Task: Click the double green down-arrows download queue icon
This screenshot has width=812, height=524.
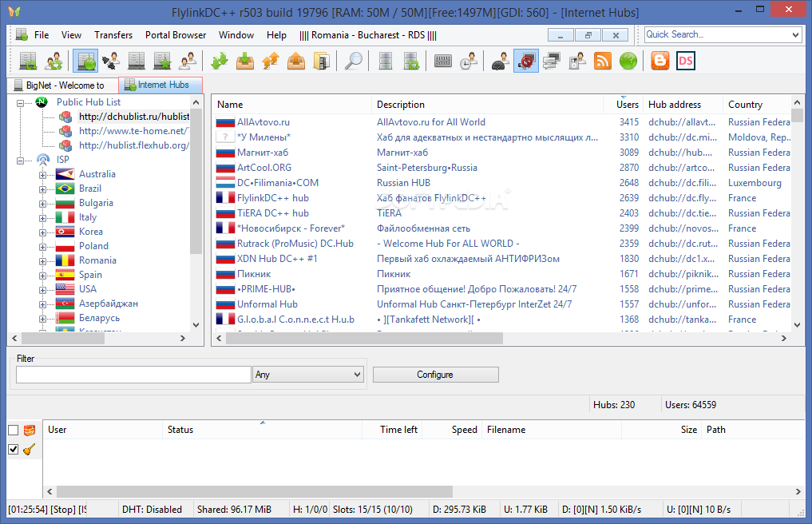Action: click(220, 62)
